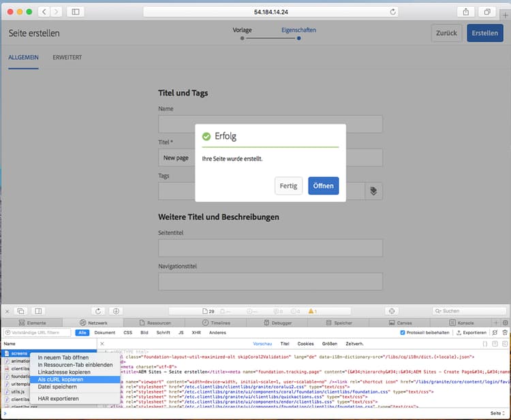Click Öffnen in the Erfolg dialog
Viewport: 511px width, 420px height.
click(x=323, y=186)
